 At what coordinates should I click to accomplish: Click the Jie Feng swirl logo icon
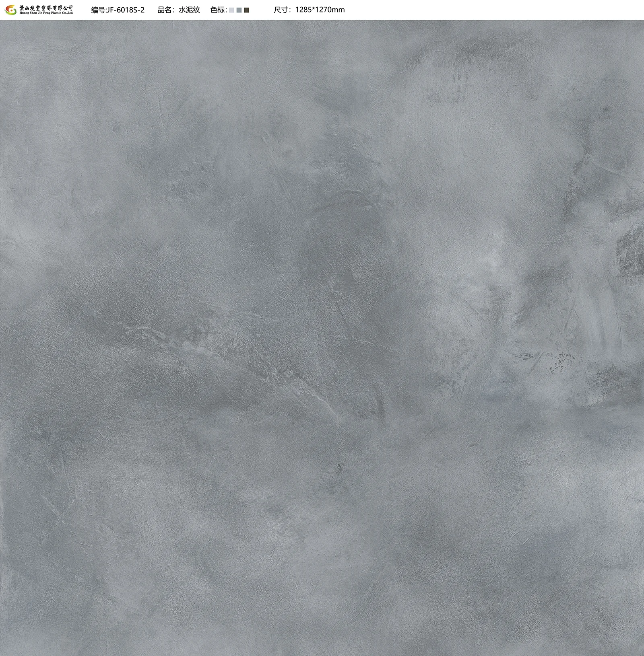click(10, 10)
